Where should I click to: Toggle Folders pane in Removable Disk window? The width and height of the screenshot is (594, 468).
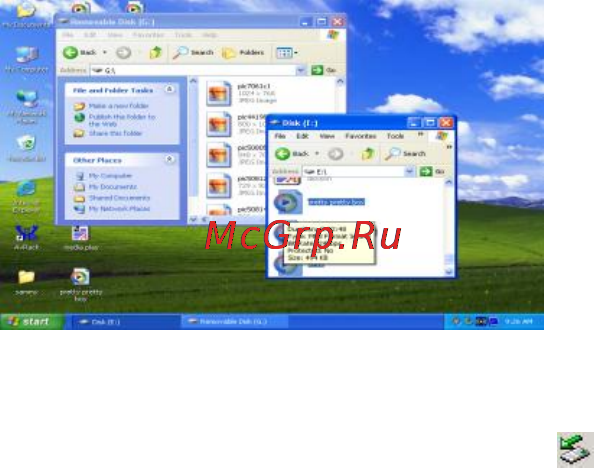point(243,53)
